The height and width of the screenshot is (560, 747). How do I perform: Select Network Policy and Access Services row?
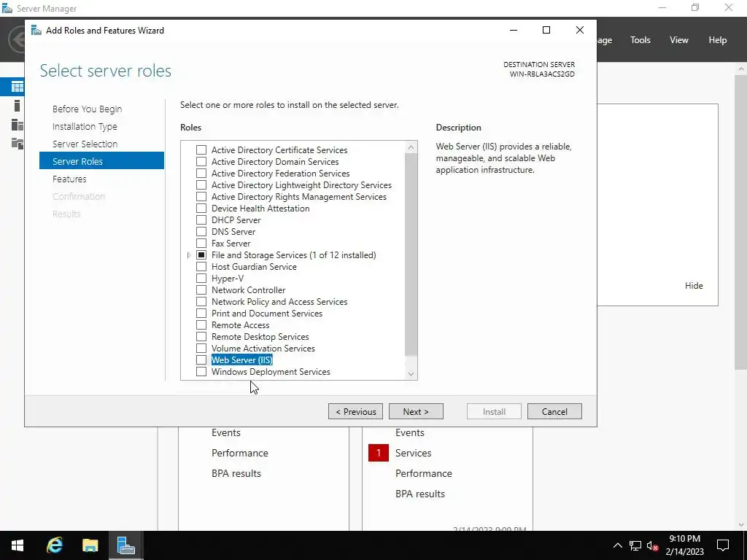(279, 302)
